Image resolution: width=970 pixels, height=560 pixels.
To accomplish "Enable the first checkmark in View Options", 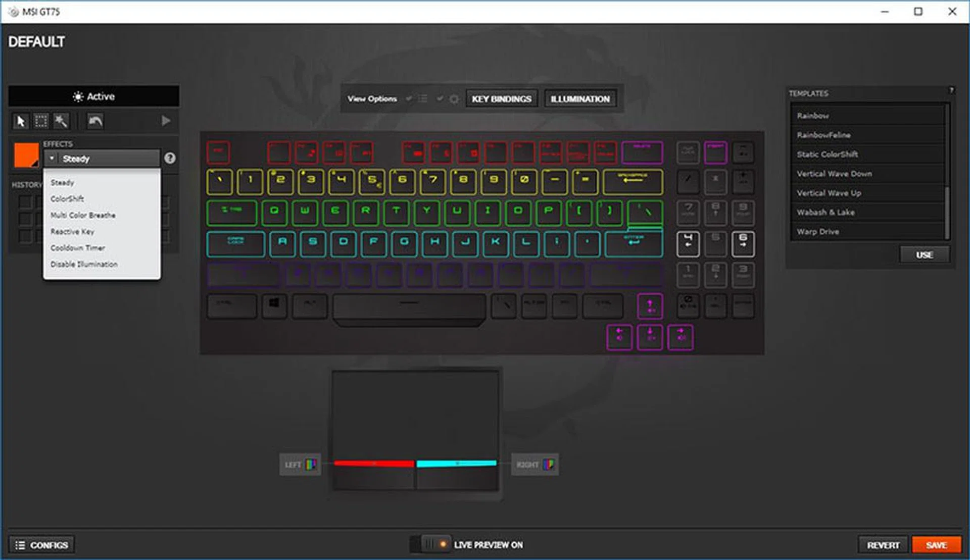I will (409, 99).
